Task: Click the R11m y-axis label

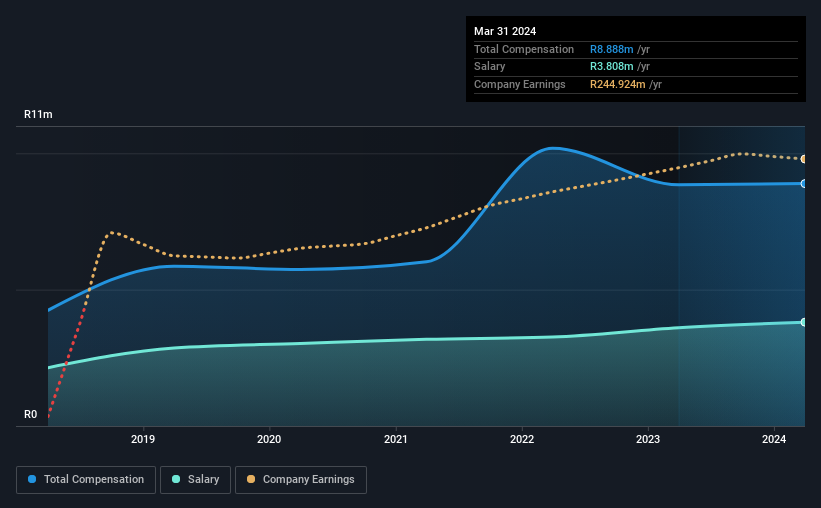Action: (x=38, y=114)
